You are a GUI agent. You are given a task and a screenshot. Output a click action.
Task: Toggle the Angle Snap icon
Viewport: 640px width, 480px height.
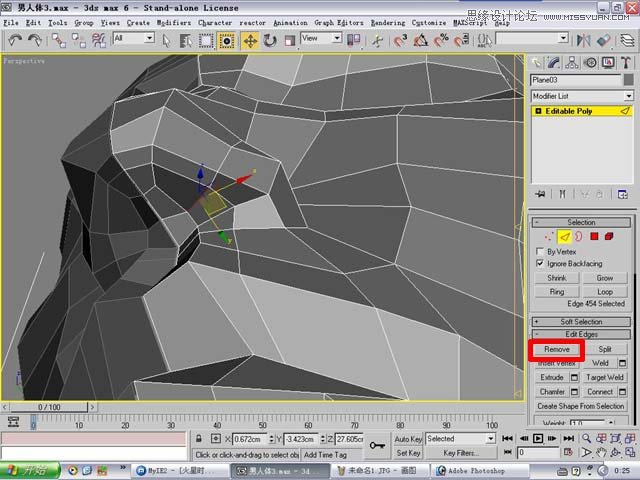[x=420, y=40]
